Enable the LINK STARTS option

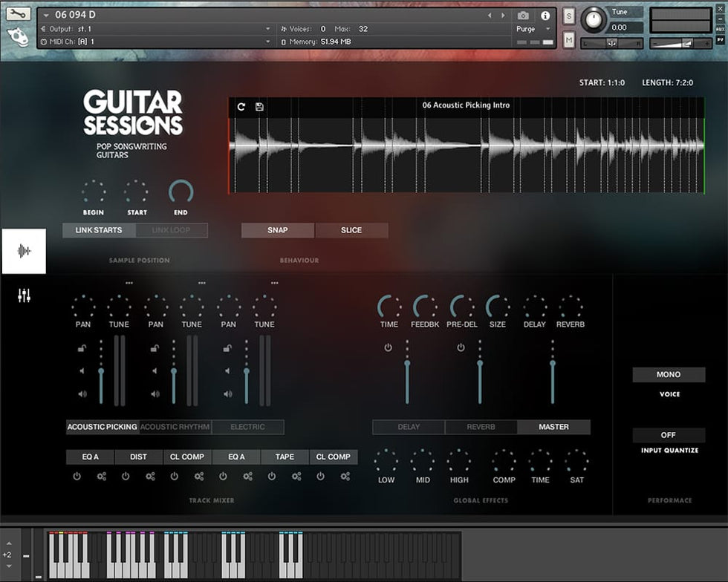coord(99,230)
